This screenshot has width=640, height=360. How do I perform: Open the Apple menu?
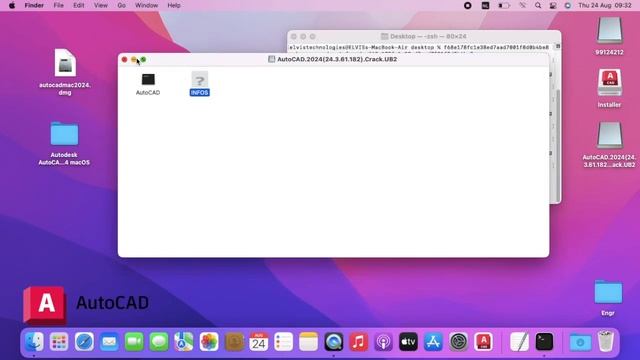tap(12, 5)
